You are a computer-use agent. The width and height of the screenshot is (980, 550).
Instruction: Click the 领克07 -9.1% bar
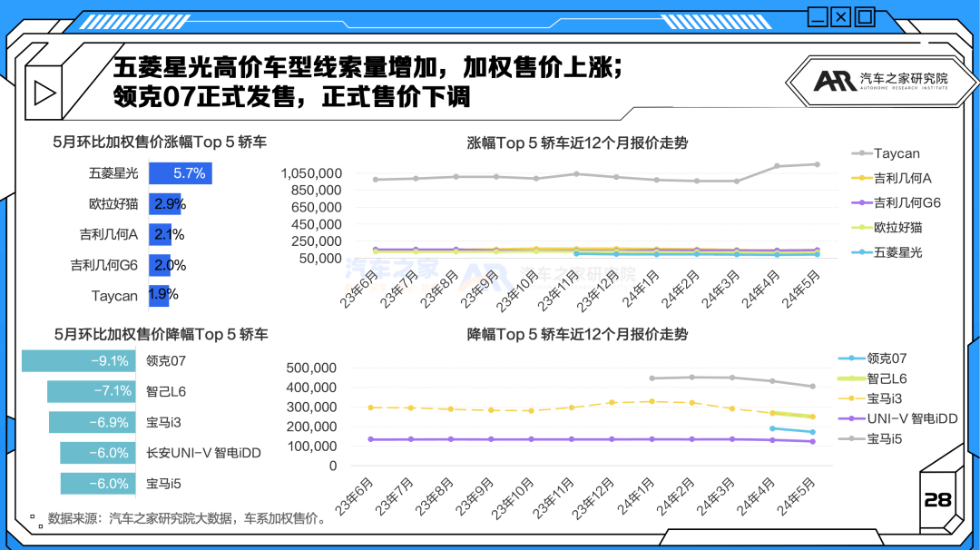79,360
